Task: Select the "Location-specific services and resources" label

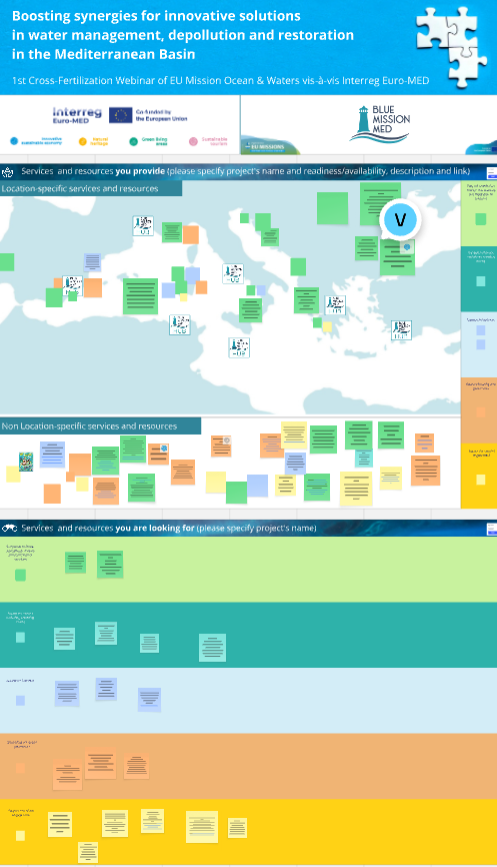Action: [x=80, y=189]
